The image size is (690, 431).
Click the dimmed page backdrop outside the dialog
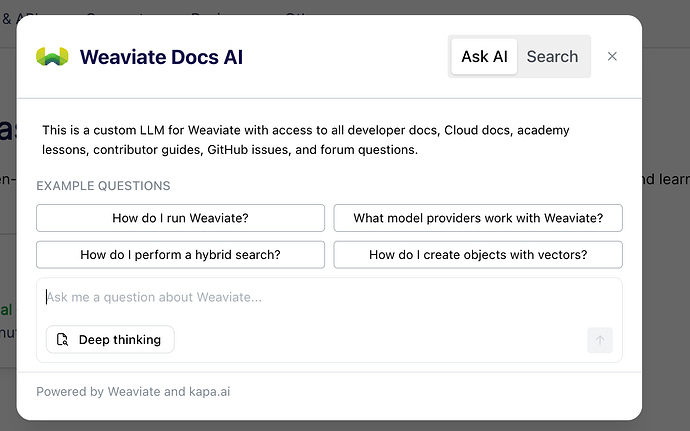coord(665,250)
